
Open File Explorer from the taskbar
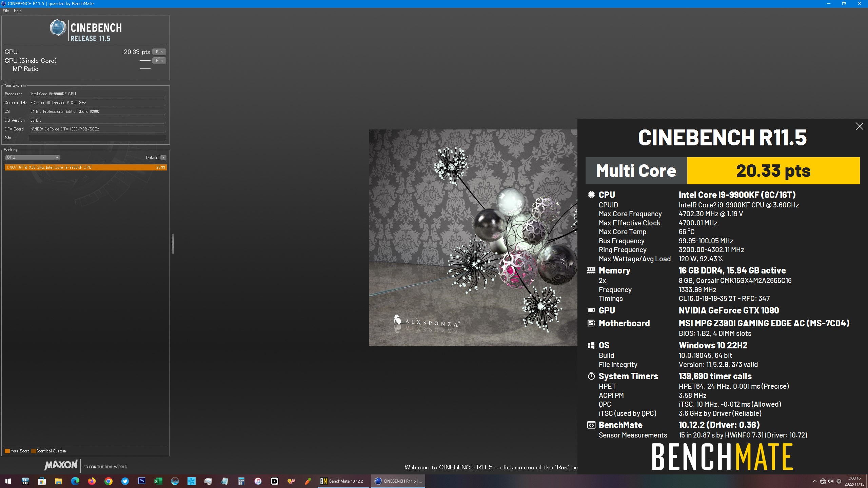[58, 481]
